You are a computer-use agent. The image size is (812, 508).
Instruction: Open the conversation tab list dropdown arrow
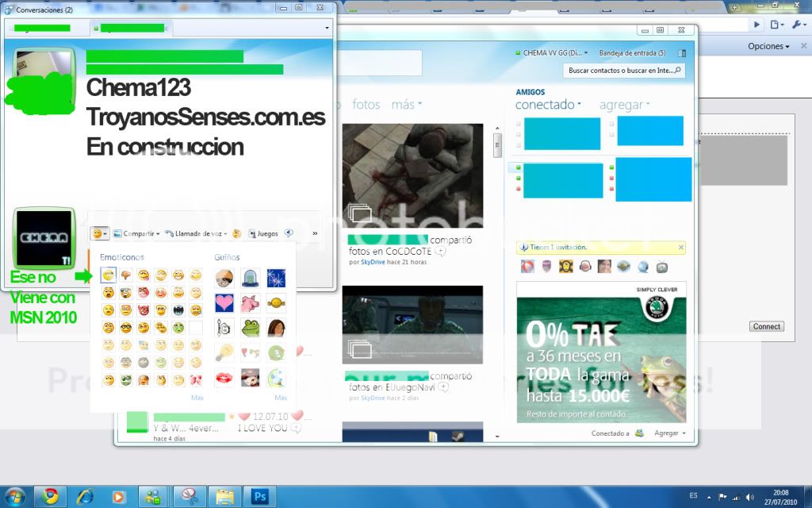pyautogui.click(x=327, y=28)
